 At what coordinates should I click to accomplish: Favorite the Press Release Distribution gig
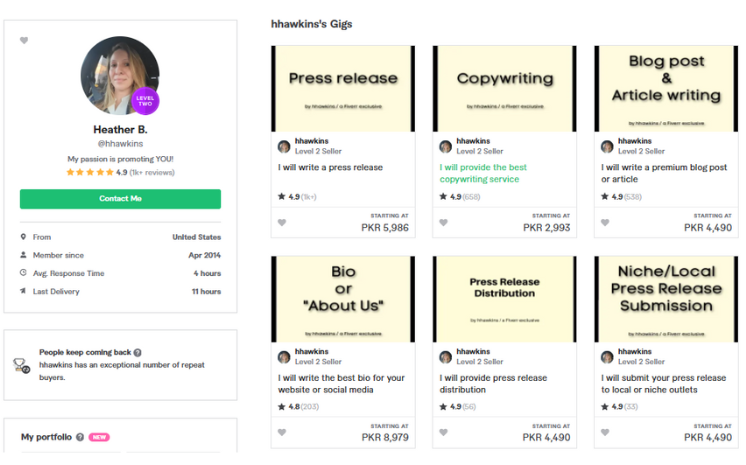[x=443, y=432]
